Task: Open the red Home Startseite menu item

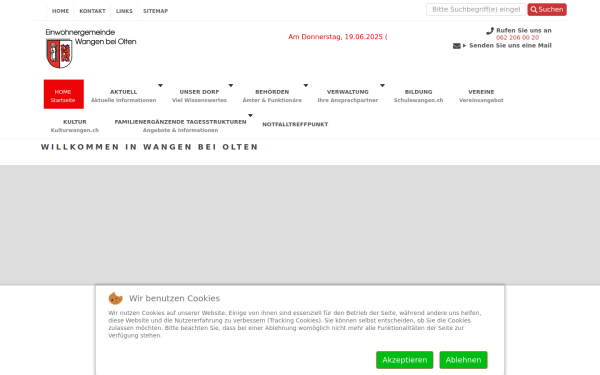Action: [x=64, y=94]
